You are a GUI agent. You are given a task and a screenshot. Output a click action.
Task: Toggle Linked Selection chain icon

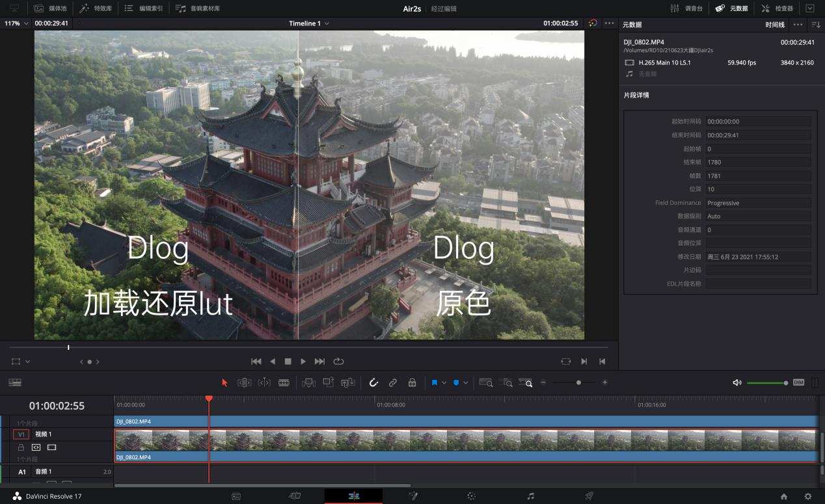[393, 382]
